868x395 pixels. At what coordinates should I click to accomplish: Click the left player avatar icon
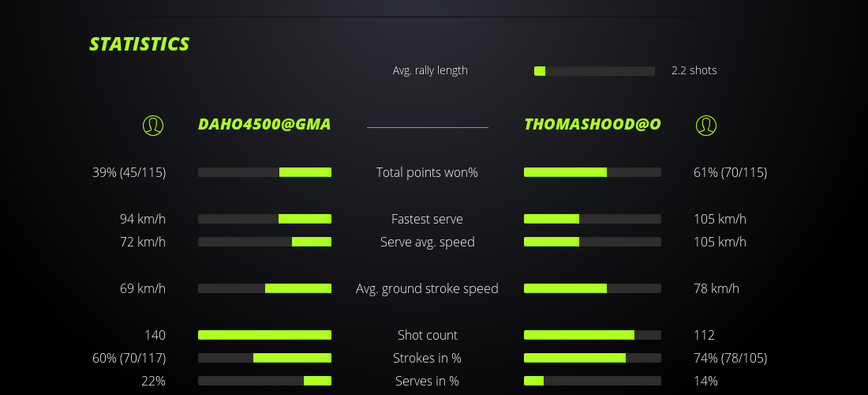[153, 126]
